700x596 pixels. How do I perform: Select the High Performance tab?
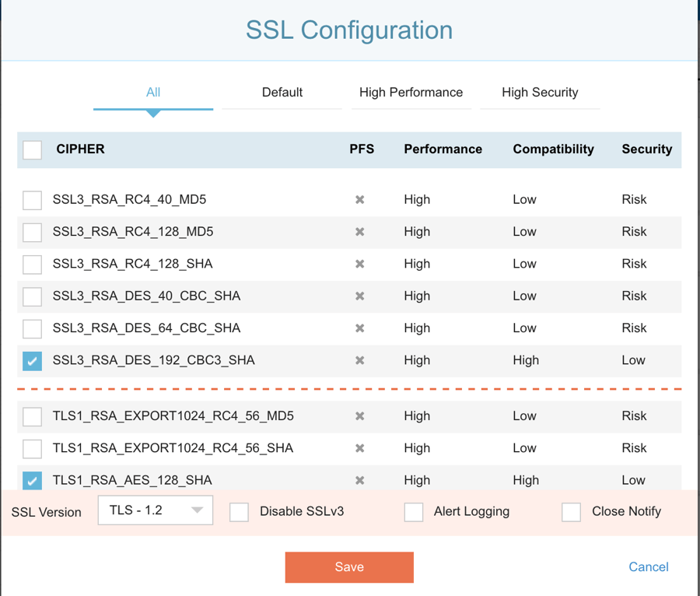coord(411,93)
